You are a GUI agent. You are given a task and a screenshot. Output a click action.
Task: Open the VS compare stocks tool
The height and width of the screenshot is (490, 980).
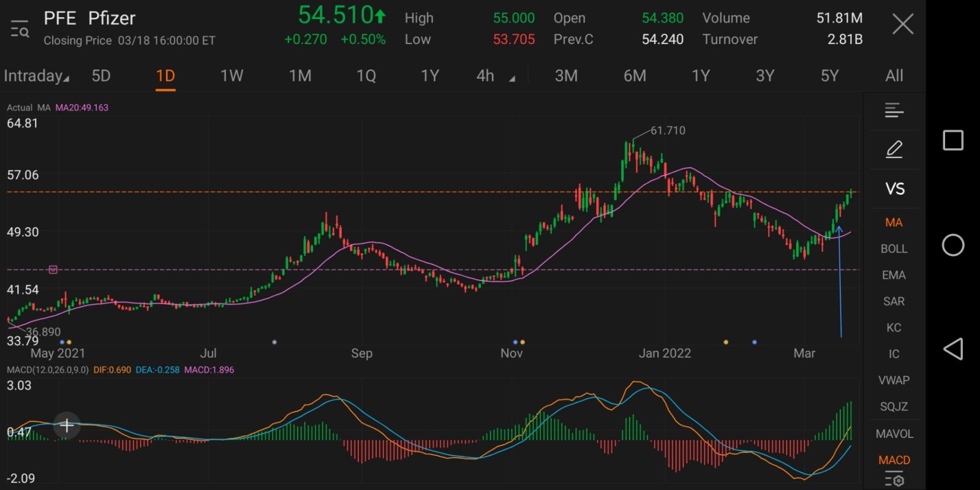coord(894,189)
